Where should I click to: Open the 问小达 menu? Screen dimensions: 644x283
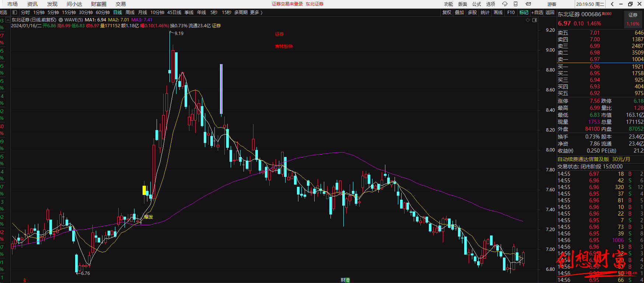[74, 4]
